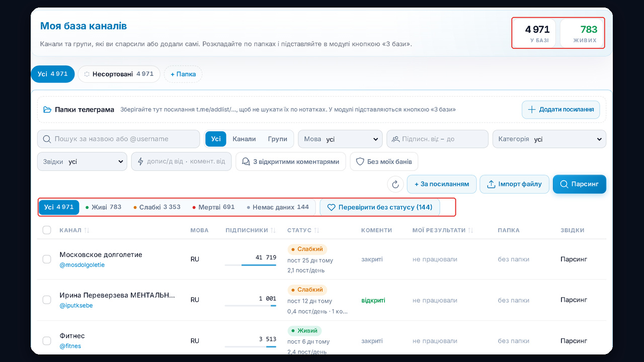Open the @iputksebe channel link
The height and width of the screenshot is (362, 644).
point(76,306)
